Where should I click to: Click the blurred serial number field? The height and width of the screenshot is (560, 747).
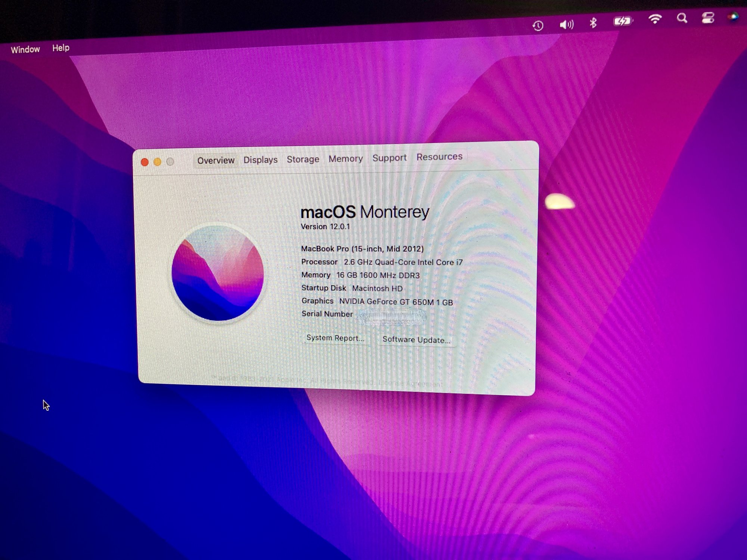coord(391,316)
